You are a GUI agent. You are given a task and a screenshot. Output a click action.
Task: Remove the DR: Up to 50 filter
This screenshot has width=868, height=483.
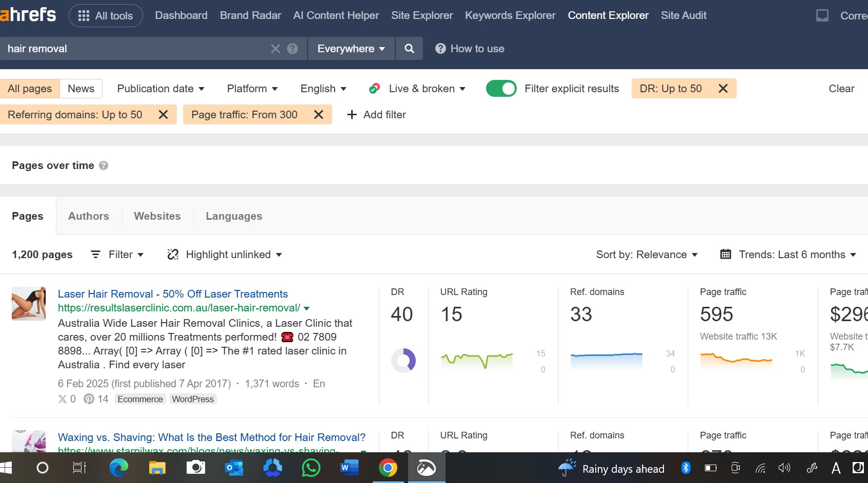(x=723, y=89)
